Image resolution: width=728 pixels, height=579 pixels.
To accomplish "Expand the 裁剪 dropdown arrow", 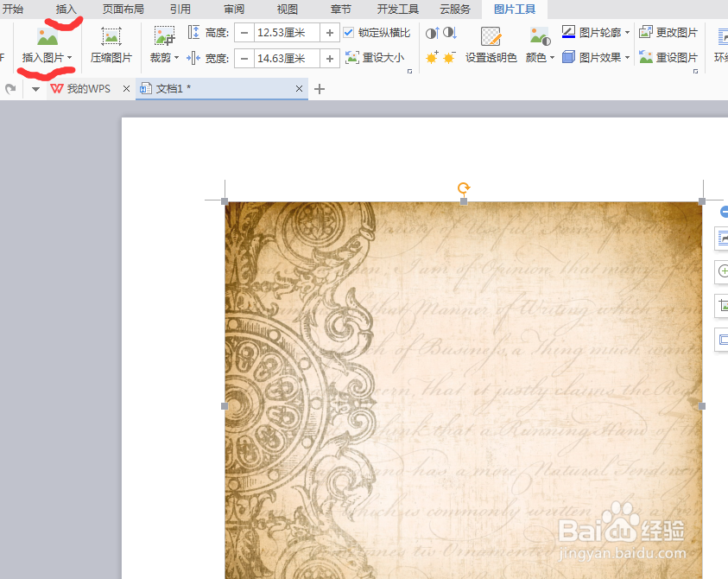I will (x=176, y=58).
